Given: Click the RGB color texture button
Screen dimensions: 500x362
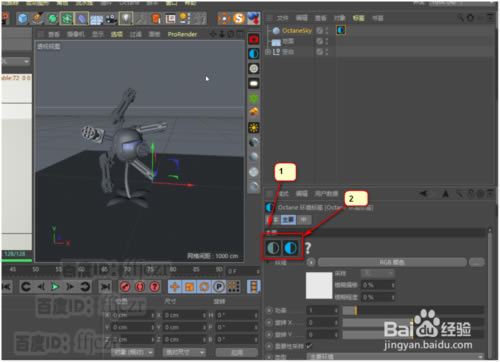Looking at the screenshot, I should (392, 262).
